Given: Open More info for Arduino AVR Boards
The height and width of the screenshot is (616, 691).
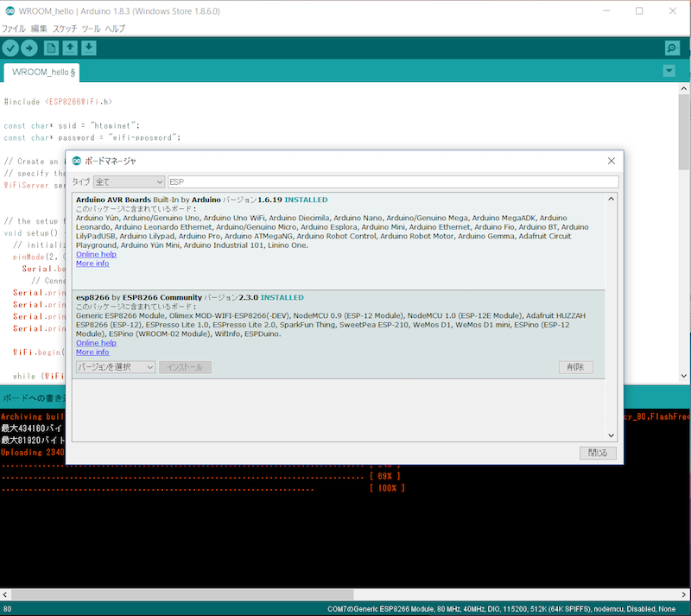Looking at the screenshot, I should coord(92,264).
